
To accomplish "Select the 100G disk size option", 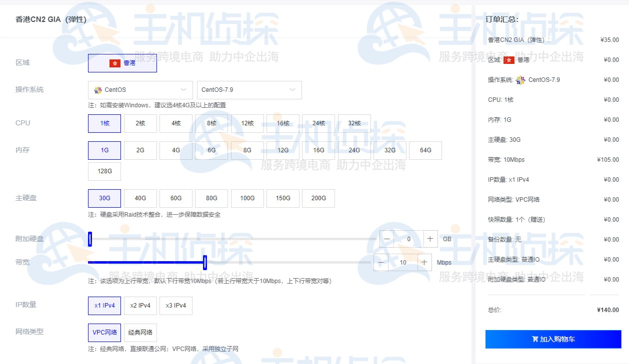I will (x=247, y=198).
